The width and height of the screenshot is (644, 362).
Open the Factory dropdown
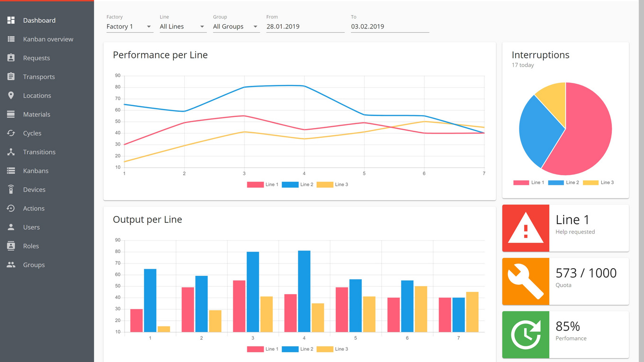pyautogui.click(x=129, y=27)
